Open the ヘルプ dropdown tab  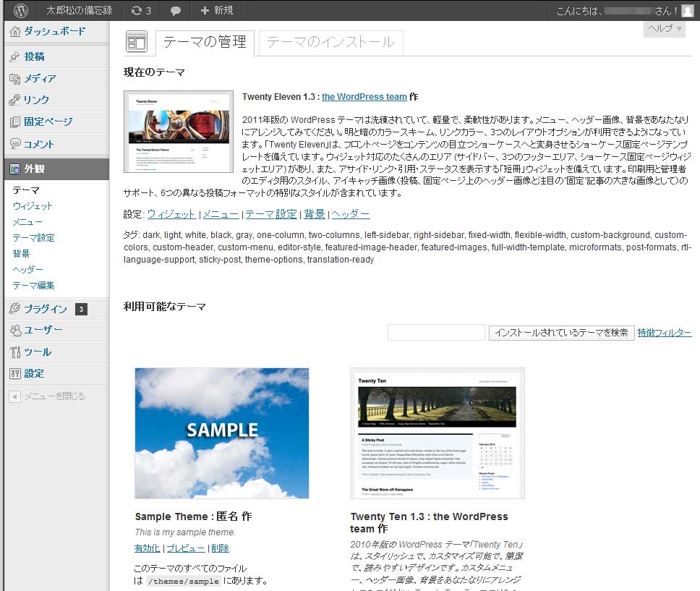pos(665,29)
